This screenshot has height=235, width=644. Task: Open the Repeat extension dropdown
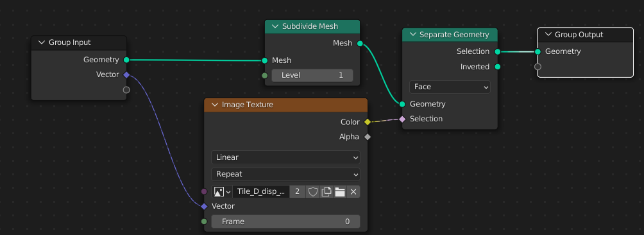(x=285, y=174)
